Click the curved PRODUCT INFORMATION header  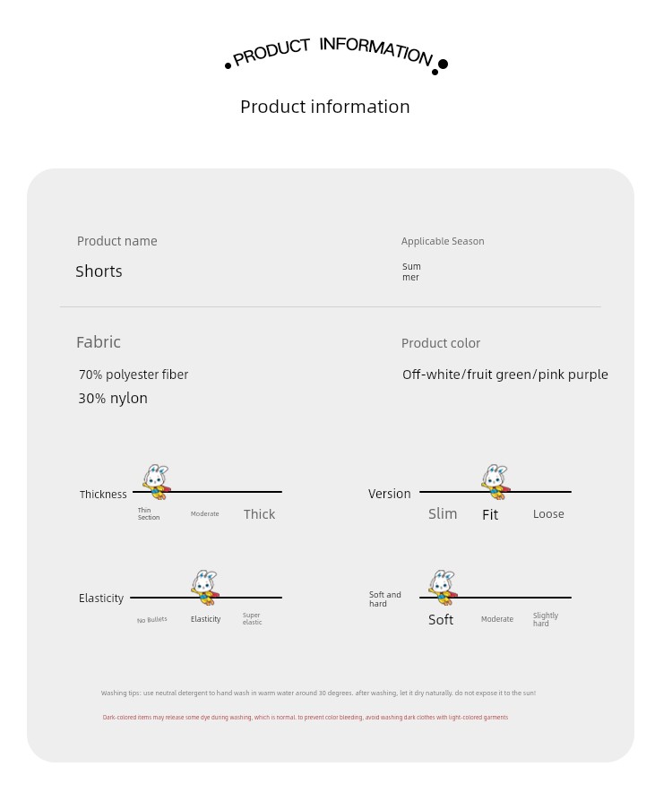[x=336, y=54]
